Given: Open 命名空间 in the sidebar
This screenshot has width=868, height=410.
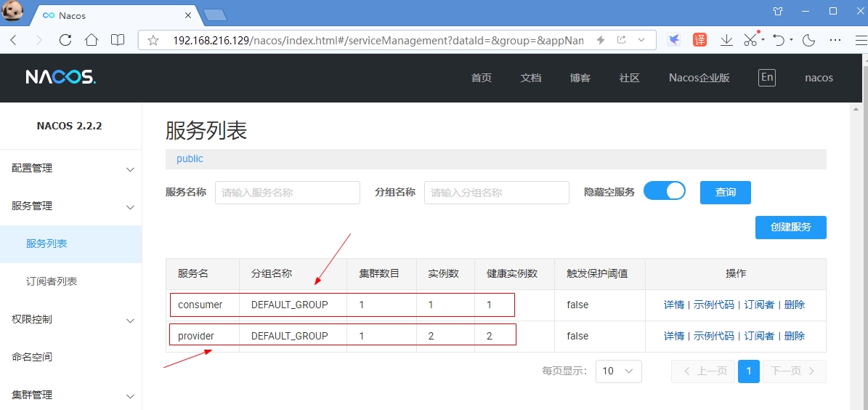Looking at the screenshot, I should click(71, 358).
